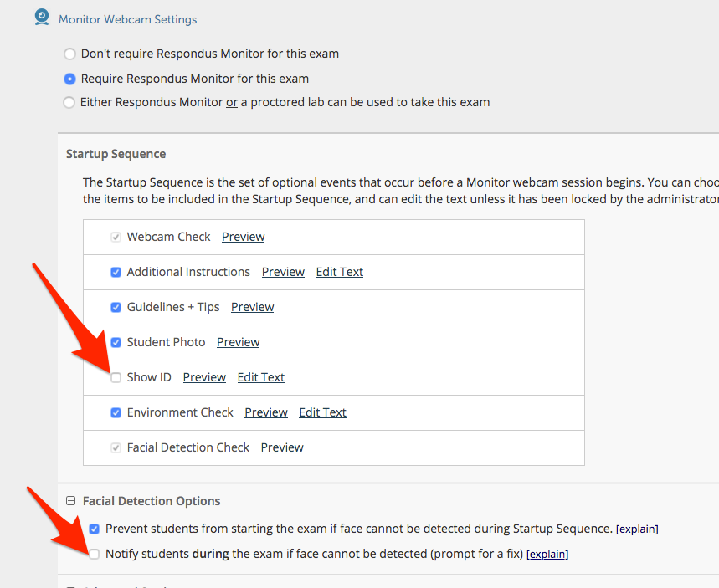Uncheck Environment Check checkbox
Screen dimensions: 719x588
click(116, 413)
